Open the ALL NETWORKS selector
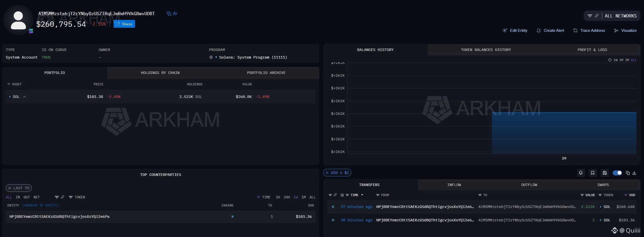The image size is (644, 237). pos(621,16)
